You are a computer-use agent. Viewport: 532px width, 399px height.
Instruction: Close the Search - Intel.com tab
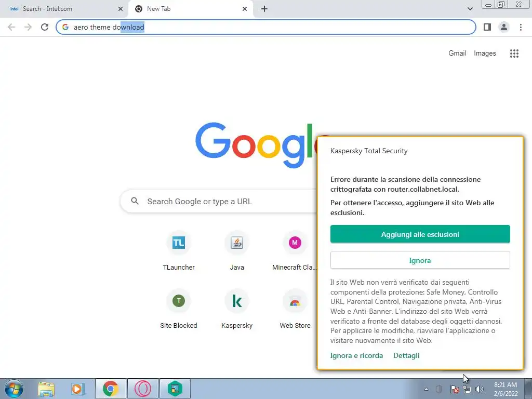(x=121, y=9)
